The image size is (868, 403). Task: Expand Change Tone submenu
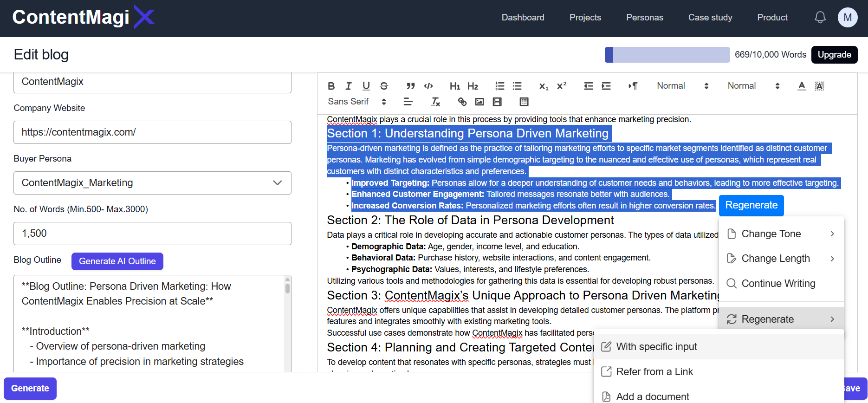[781, 234]
